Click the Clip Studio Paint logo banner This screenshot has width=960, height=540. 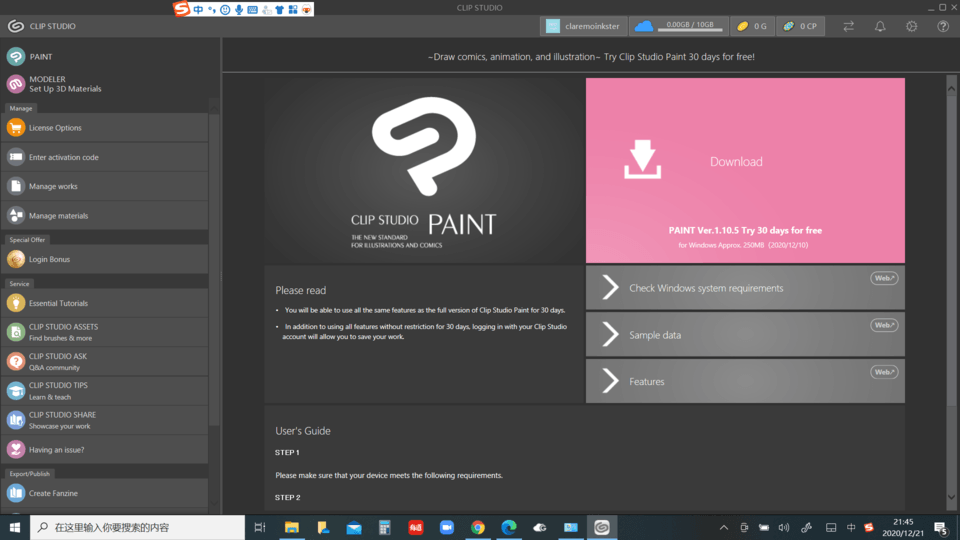click(424, 170)
